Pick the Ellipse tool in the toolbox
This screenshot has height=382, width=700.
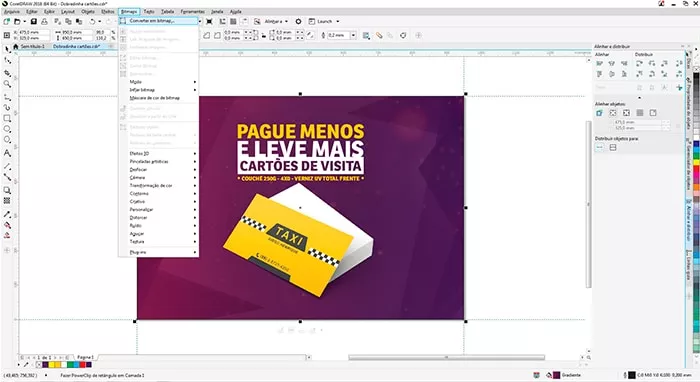point(7,129)
